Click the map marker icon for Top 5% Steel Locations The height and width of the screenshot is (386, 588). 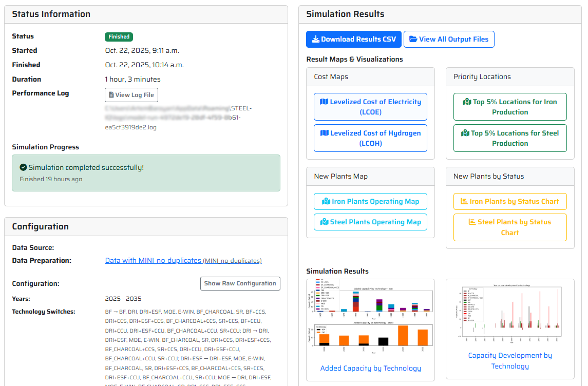pos(465,133)
